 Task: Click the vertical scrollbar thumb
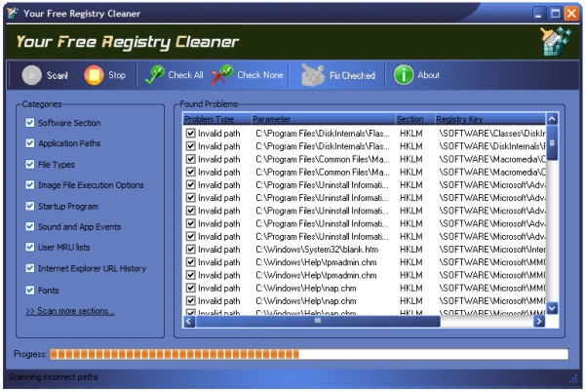pyautogui.click(x=552, y=142)
